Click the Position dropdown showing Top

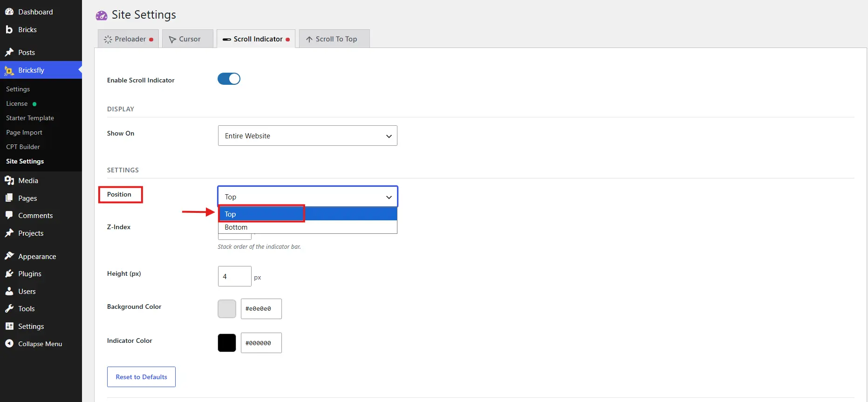point(308,197)
